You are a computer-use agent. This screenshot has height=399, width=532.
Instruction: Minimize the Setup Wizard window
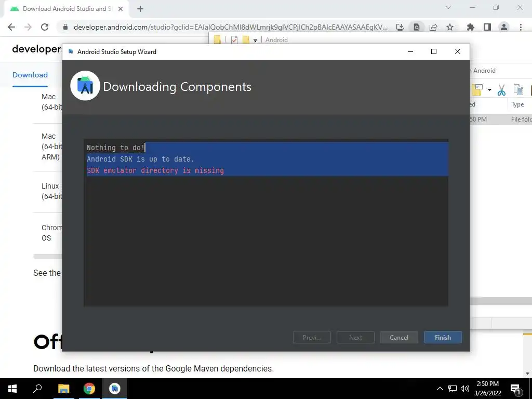coord(410,51)
